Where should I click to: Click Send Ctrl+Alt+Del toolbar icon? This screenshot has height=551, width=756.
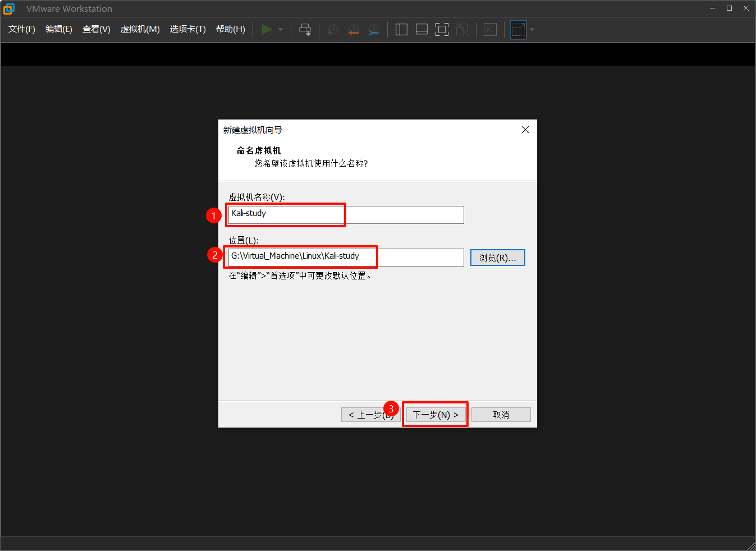point(305,30)
